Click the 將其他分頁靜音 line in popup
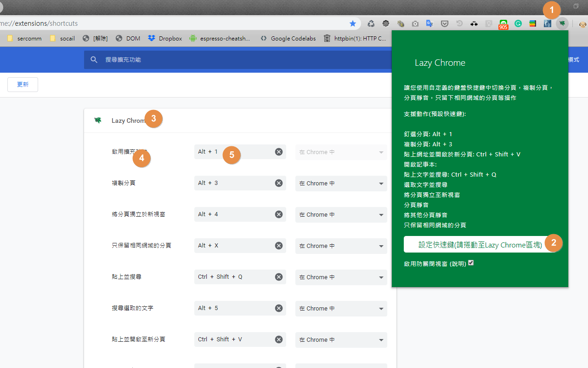588x368 pixels. click(x=426, y=215)
